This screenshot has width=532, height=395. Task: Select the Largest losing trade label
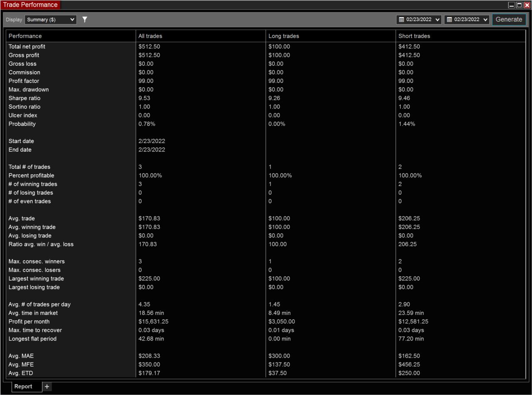(x=34, y=287)
